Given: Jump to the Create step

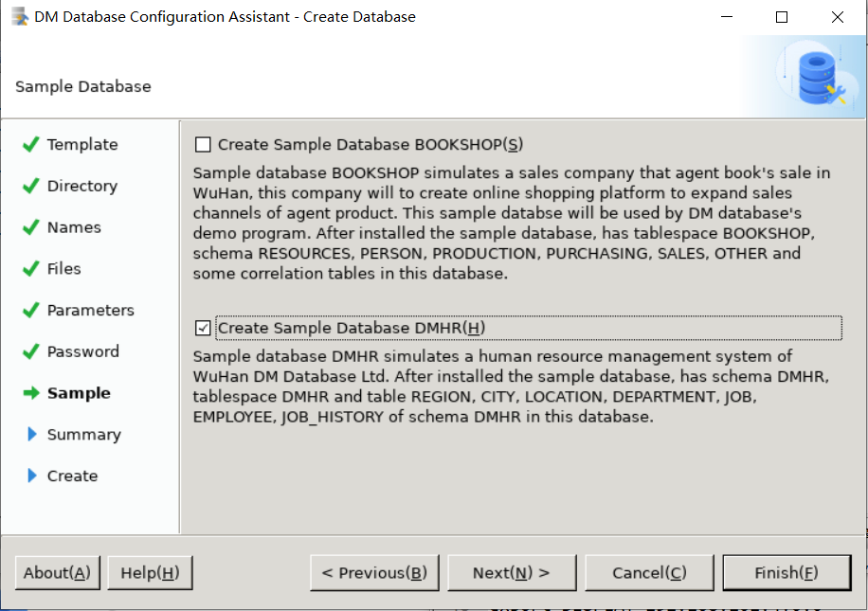Looking at the screenshot, I should 73,476.
